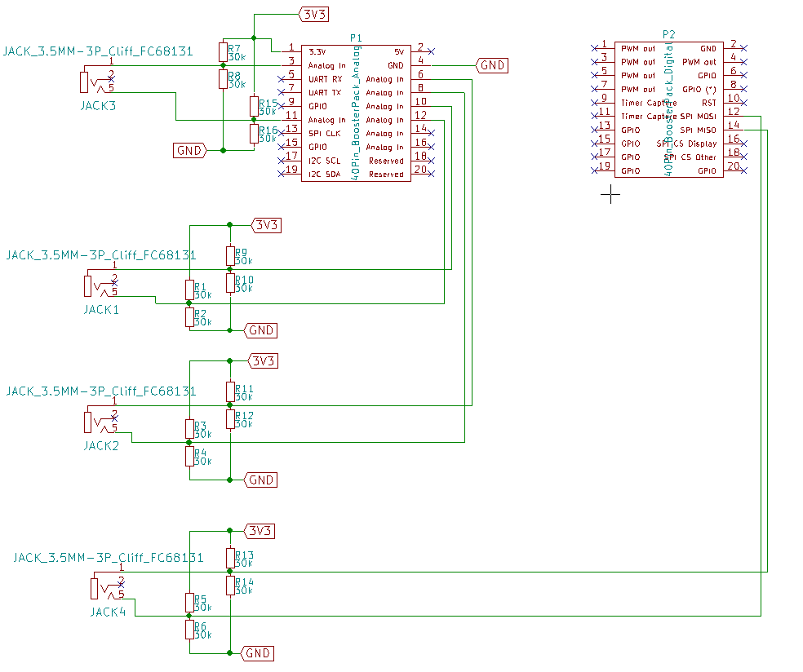The image size is (803, 672).
Task: Select the 3V3 label above R7
Action: [x=313, y=15]
